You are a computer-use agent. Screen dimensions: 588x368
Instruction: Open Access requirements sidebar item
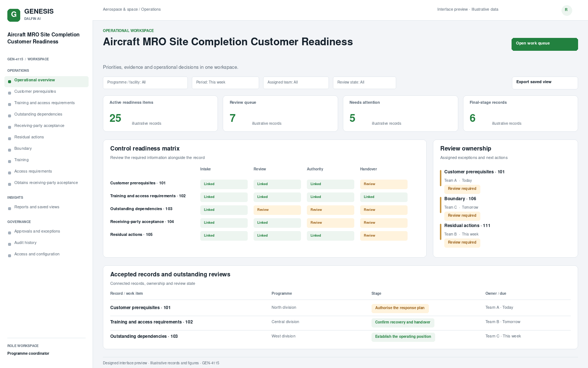pyautogui.click(x=46, y=171)
